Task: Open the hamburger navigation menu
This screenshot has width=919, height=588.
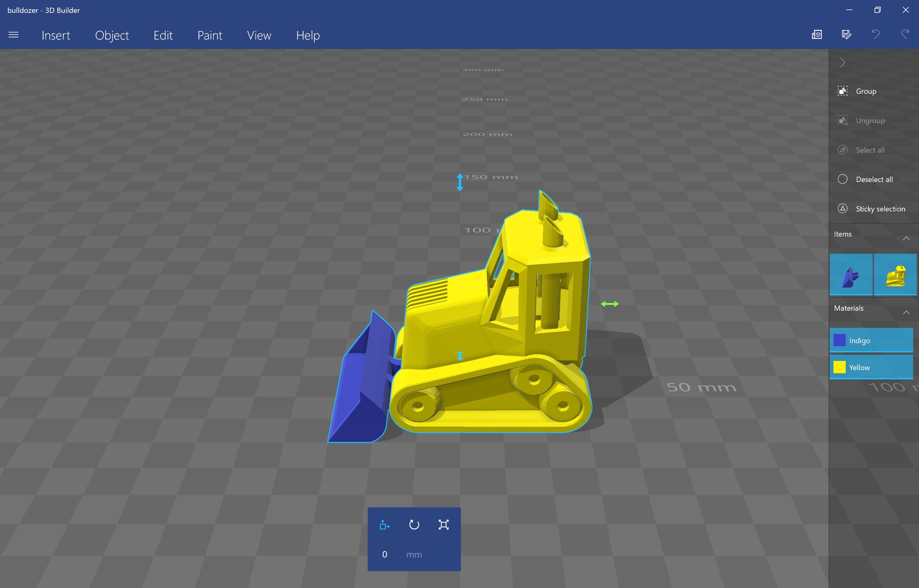Action: [13, 35]
